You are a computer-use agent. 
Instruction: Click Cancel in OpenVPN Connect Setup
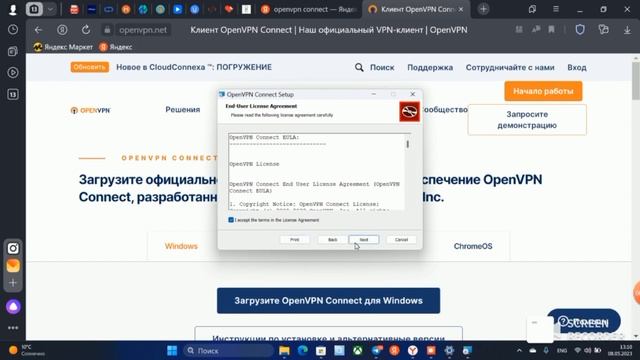coord(401,240)
